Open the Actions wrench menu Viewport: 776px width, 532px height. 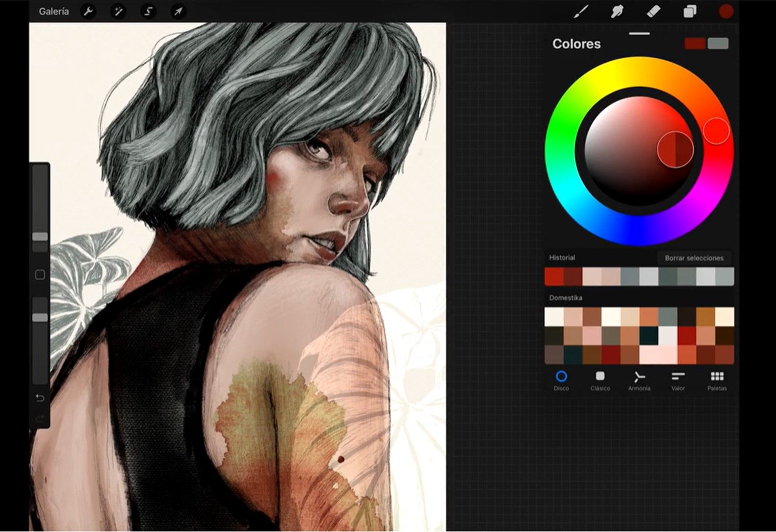point(88,11)
